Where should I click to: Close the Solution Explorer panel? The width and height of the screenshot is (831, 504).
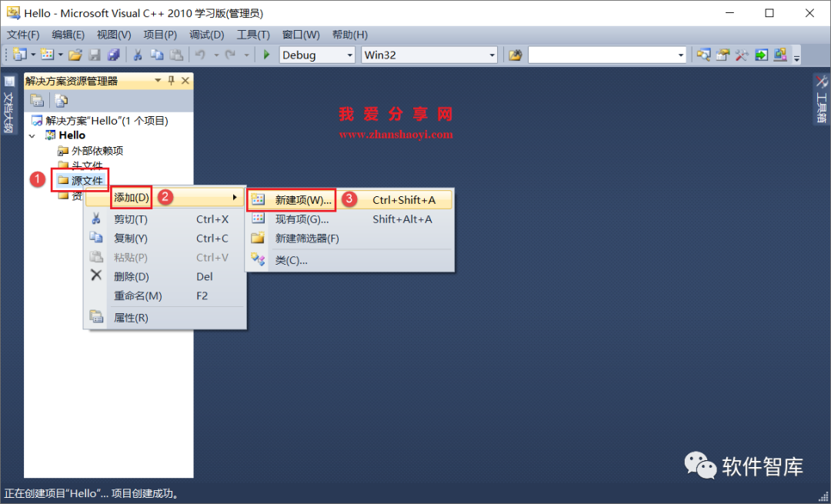(x=185, y=81)
